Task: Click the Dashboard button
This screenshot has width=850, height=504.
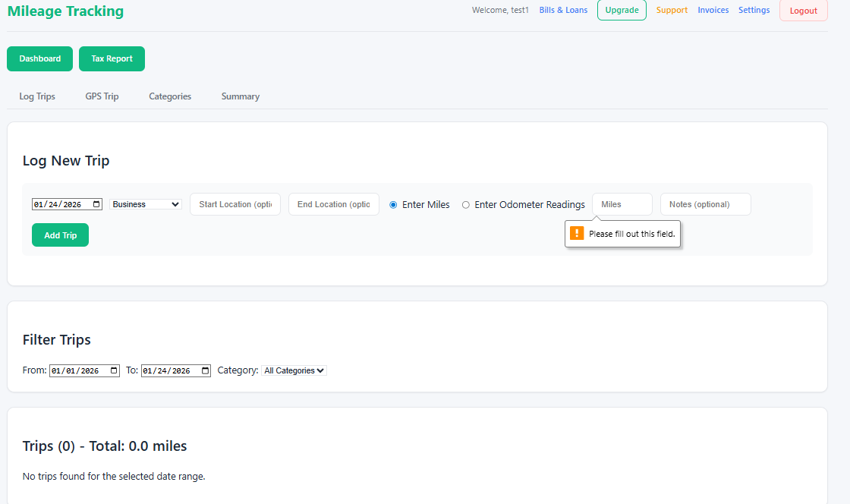Action: (40, 58)
